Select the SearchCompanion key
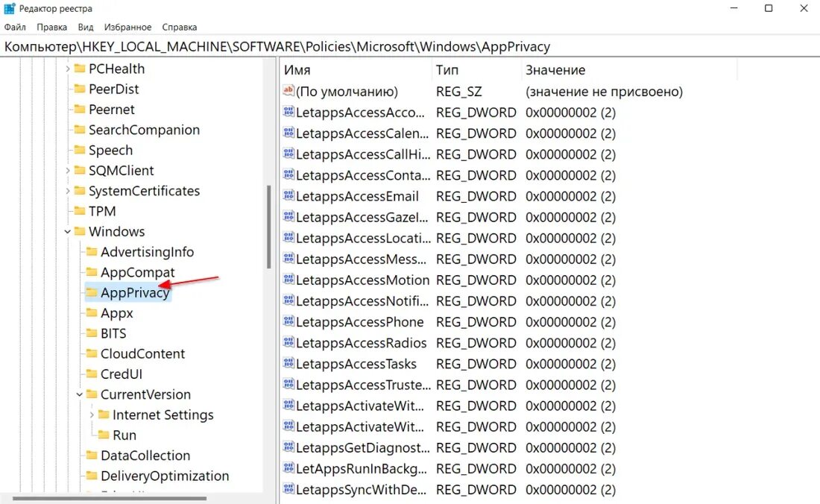820x504 pixels. (144, 130)
